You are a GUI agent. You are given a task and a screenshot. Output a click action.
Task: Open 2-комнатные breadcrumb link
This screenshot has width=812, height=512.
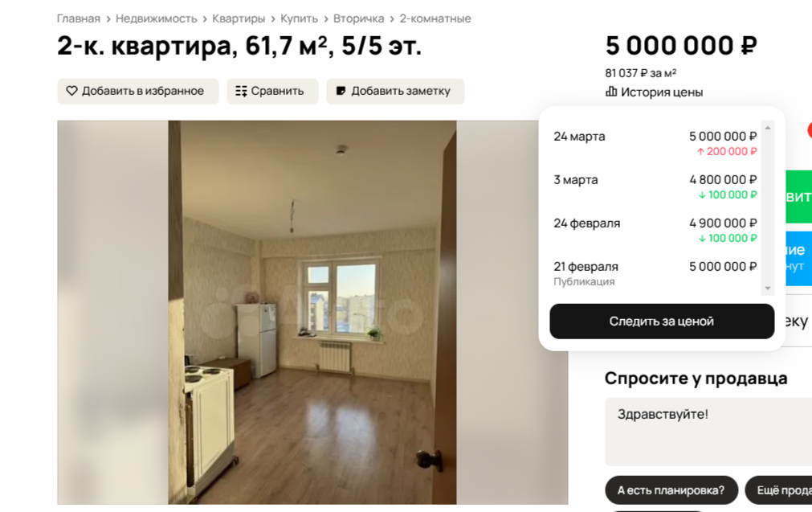coord(435,18)
